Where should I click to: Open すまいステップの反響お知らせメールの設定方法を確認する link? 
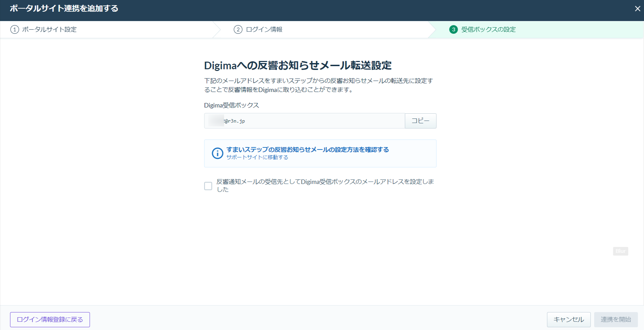pyautogui.click(x=308, y=149)
